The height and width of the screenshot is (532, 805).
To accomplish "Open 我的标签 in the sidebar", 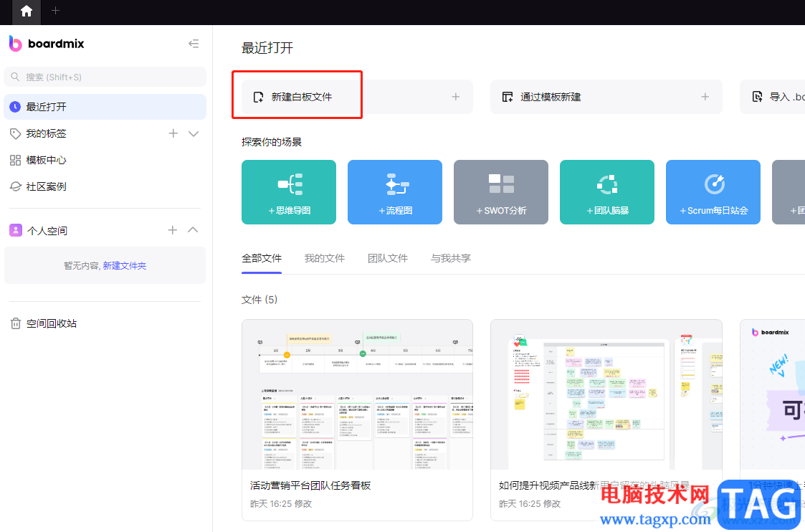I will point(46,133).
